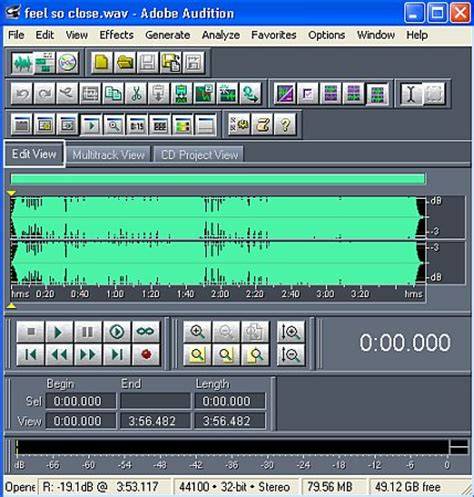The height and width of the screenshot is (497, 474).
Task: Click the black level meter bar
Action: click(x=232, y=447)
